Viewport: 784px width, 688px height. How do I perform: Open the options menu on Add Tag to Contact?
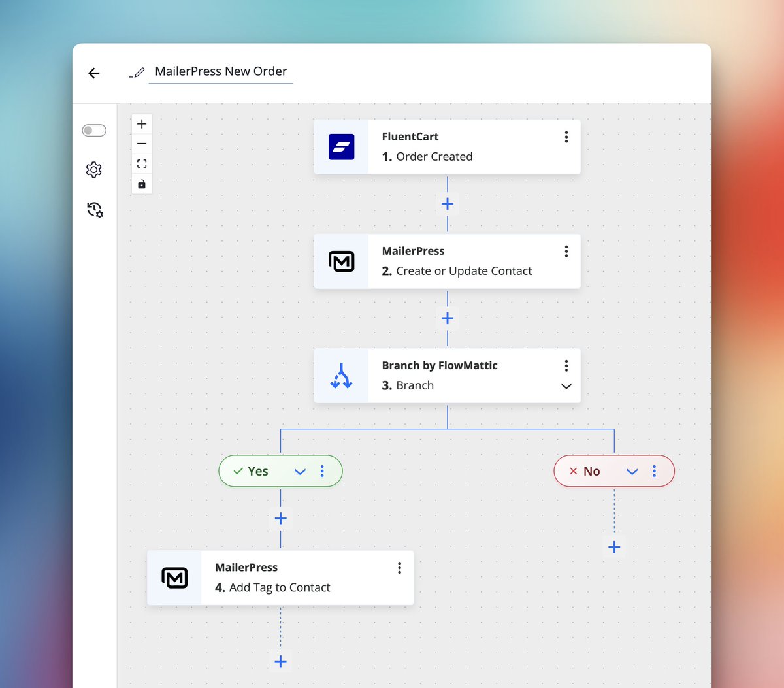point(399,567)
